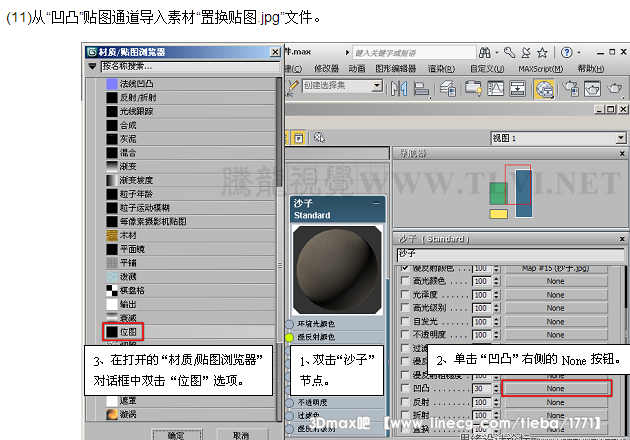Screen dimensions: 630x440
Task: Enable the 凹凸 bump map checkbox
Action: (405, 388)
